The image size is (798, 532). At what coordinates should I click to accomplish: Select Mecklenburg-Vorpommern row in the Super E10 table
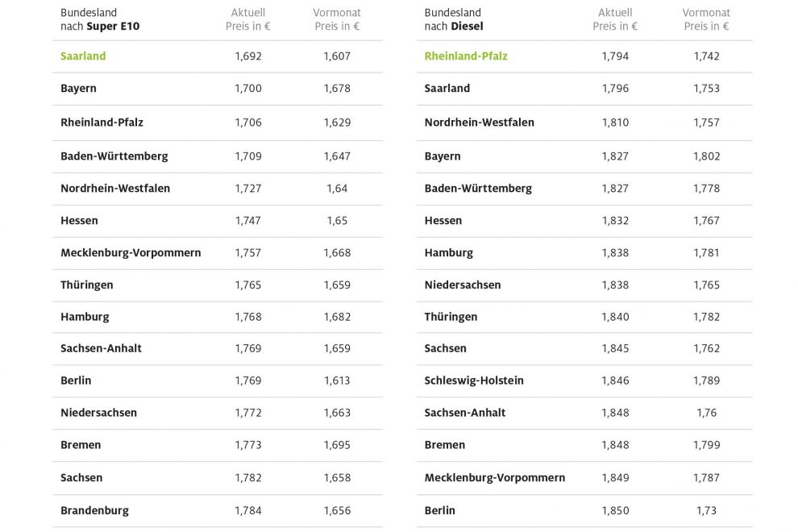pyautogui.click(x=131, y=253)
